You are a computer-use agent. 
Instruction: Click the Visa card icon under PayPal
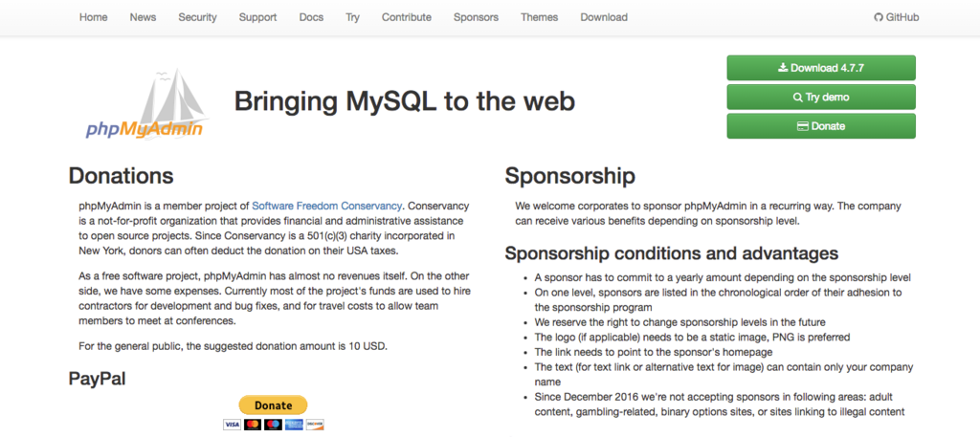click(232, 425)
